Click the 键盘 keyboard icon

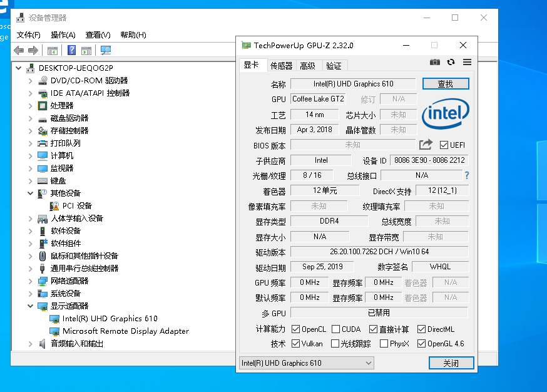[x=43, y=181]
